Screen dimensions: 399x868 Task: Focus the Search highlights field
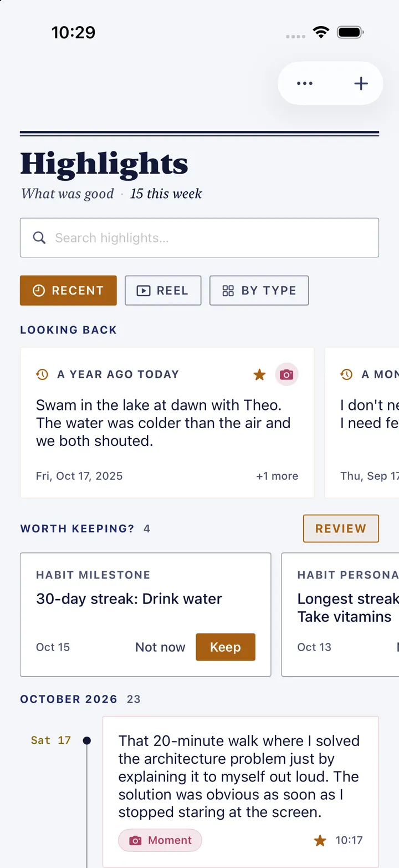199,238
